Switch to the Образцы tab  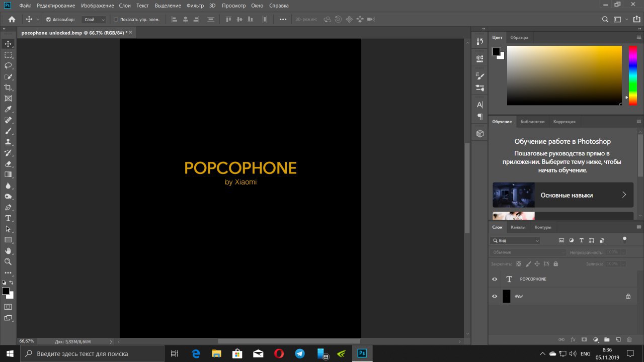(x=519, y=37)
